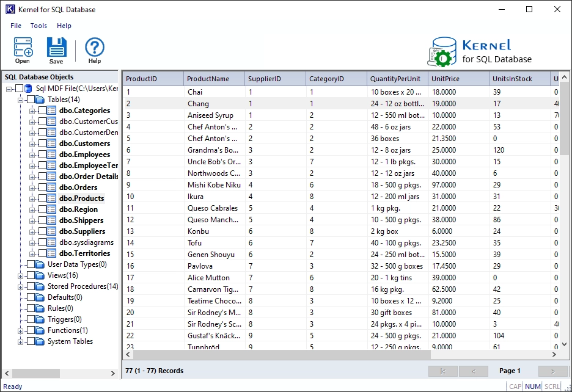Click the Queso Cabrales product cell
Viewport: 572px width, 392px height.
click(215, 208)
